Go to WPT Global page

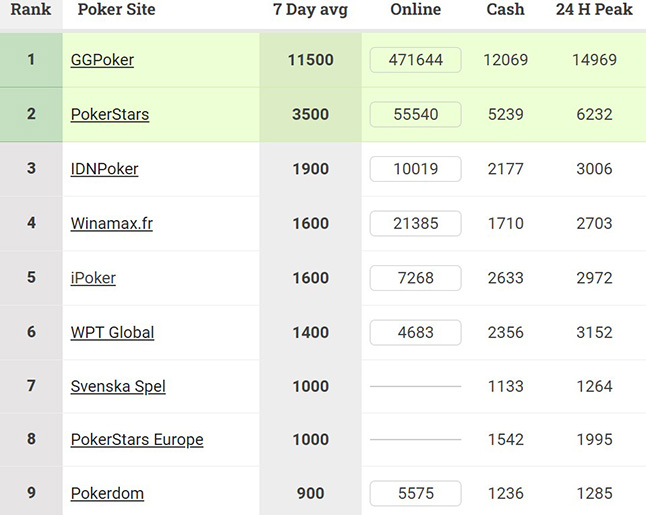(x=112, y=332)
